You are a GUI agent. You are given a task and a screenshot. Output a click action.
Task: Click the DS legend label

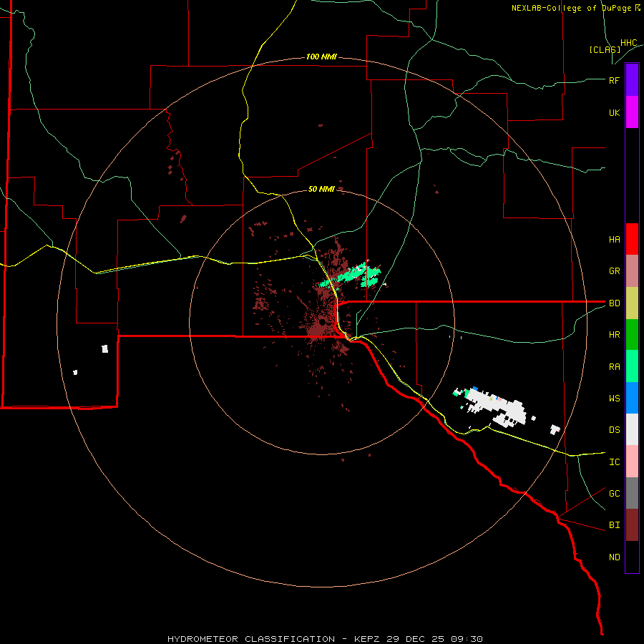click(x=615, y=429)
